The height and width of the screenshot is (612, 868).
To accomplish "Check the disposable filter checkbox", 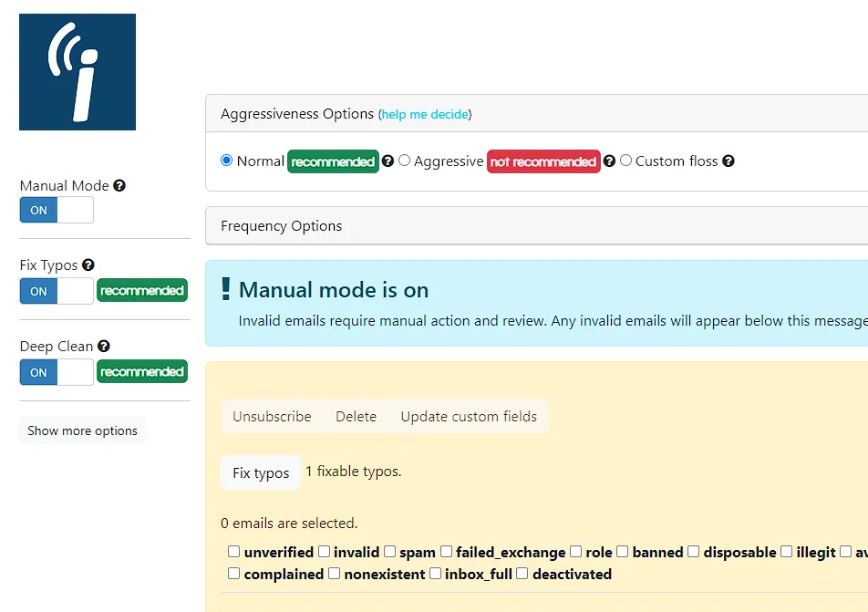I will tap(694, 552).
